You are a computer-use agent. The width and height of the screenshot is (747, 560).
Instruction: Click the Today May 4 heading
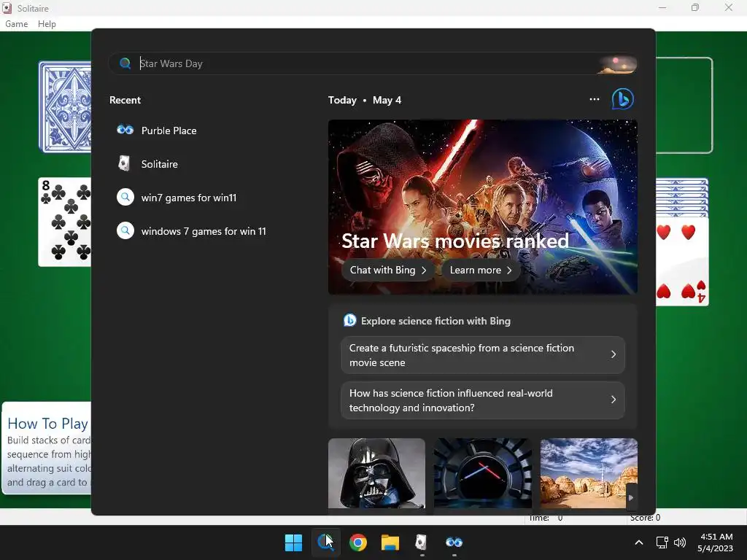[x=365, y=100]
